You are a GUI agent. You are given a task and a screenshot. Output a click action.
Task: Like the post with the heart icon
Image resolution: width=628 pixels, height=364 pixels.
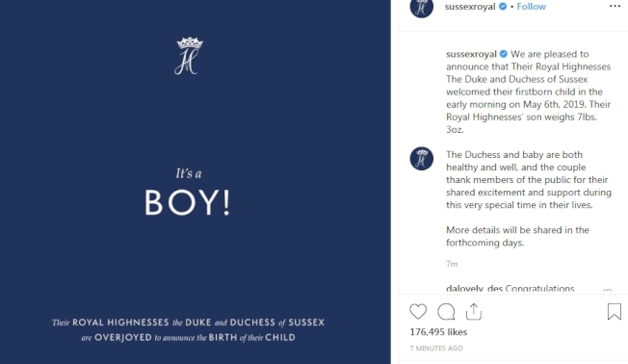click(418, 312)
